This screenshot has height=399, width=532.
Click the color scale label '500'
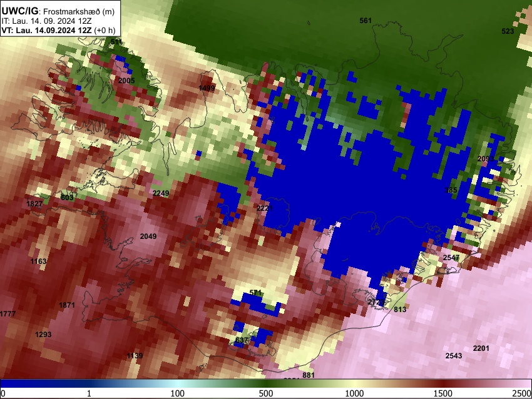click(266, 393)
